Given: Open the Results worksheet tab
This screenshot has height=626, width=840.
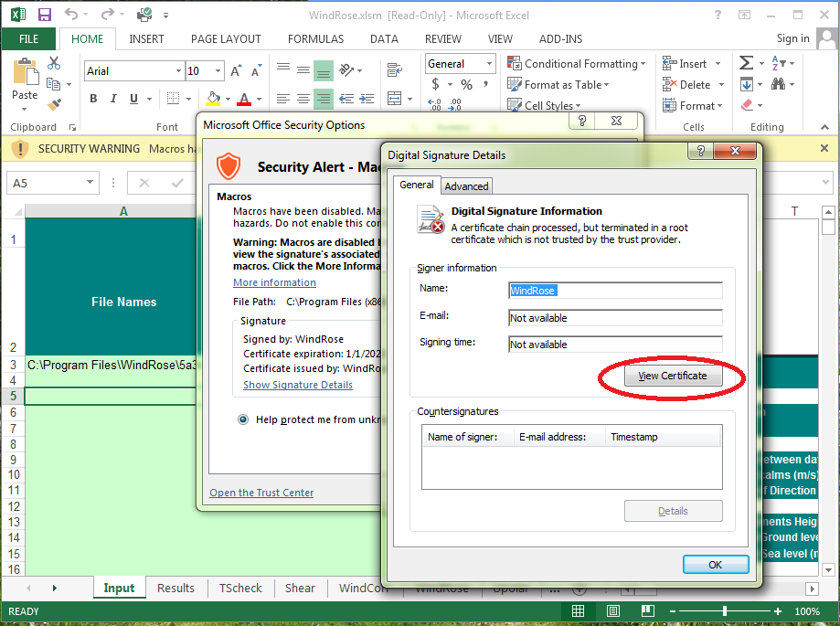Looking at the screenshot, I should pyautogui.click(x=175, y=588).
